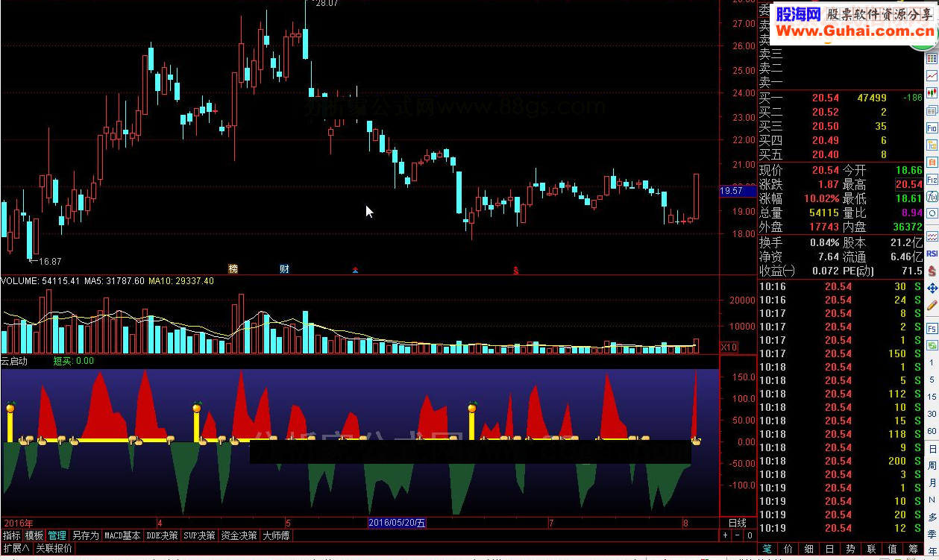Expand the 扩展 panel
This screenshot has width=939, height=560.
coord(16,548)
